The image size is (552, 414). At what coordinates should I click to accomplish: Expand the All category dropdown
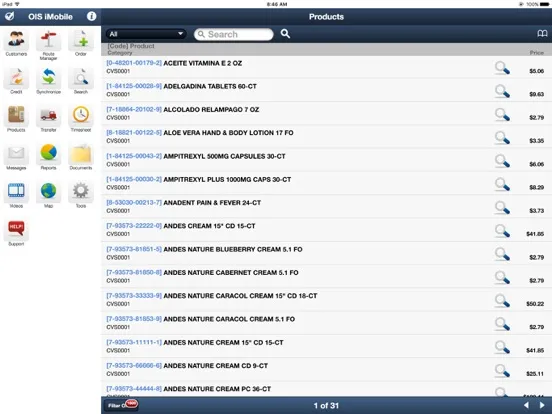click(x=146, y=34)
